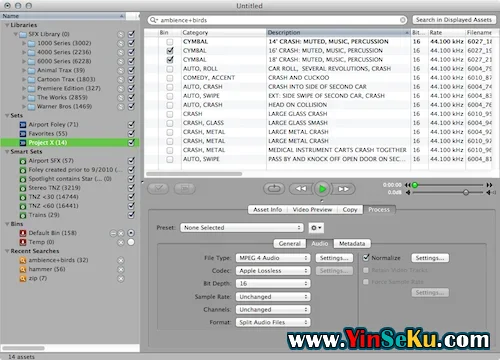The image size is (500, 360).
Task: Select the Default Bin radio button
Action: click(x=131, y=233)
